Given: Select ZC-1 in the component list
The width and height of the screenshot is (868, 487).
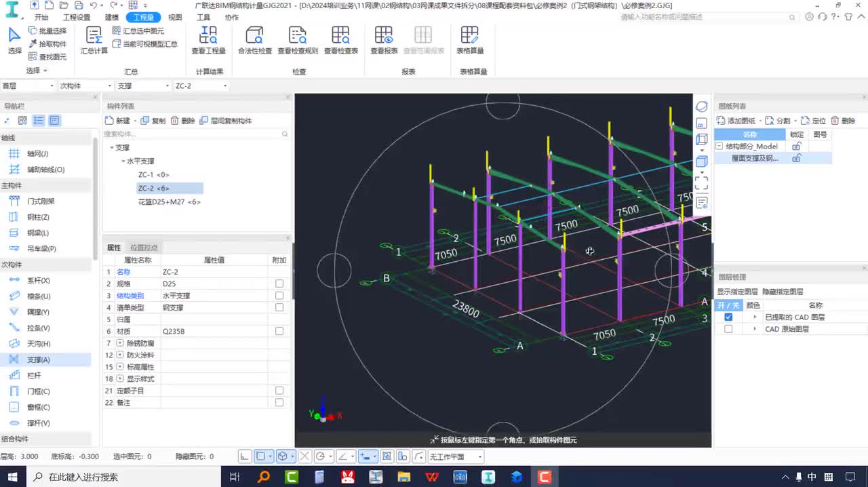Looking at the screenshot, I should click(153, 175).
